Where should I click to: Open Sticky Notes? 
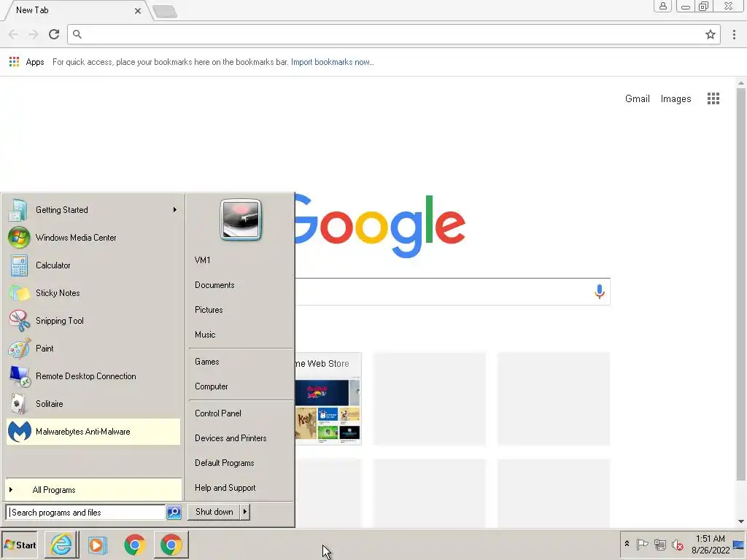pyautogui.click(x=93, y=293)
